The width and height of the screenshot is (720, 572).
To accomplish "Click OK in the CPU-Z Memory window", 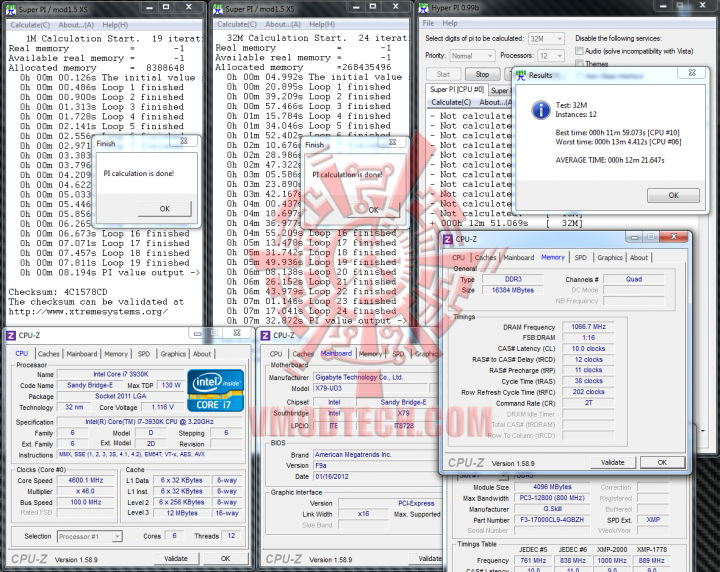I will (662, 462).
